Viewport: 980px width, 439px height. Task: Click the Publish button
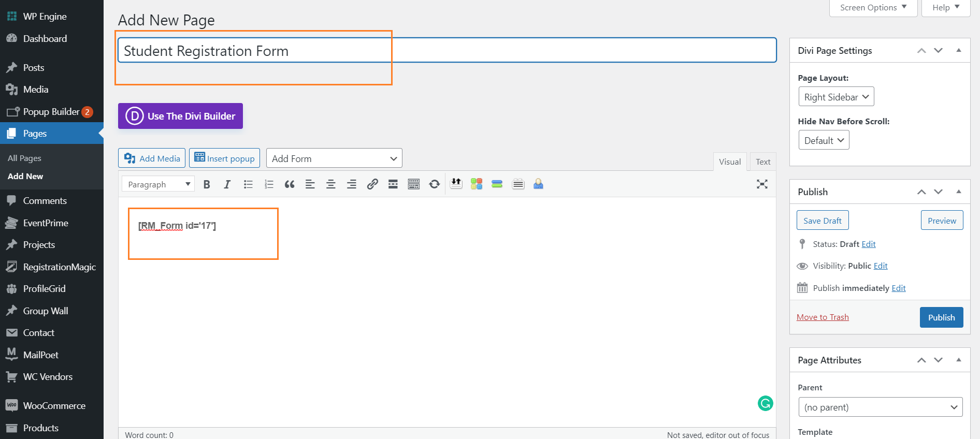coord(941,317)
